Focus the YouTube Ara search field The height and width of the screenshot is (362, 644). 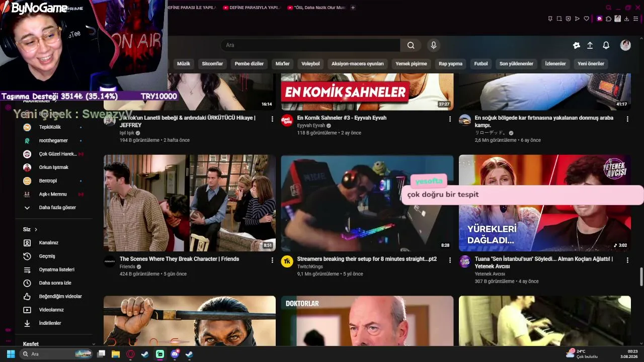(310, 45)
